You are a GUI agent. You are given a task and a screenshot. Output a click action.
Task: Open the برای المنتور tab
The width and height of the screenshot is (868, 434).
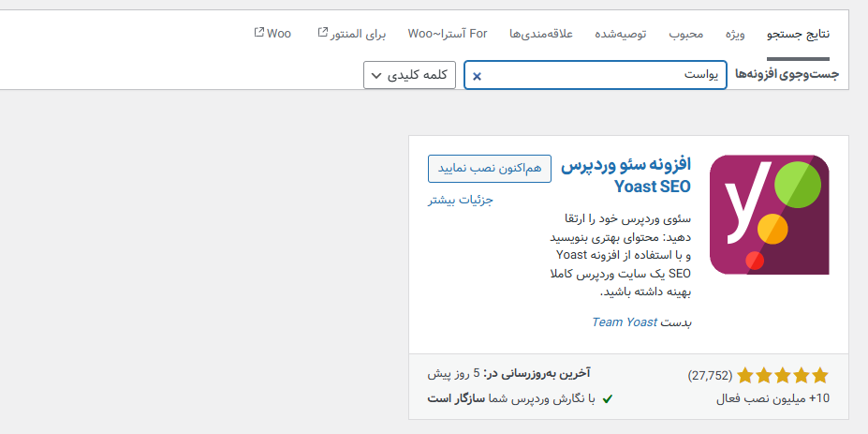[x=351, y=34]
